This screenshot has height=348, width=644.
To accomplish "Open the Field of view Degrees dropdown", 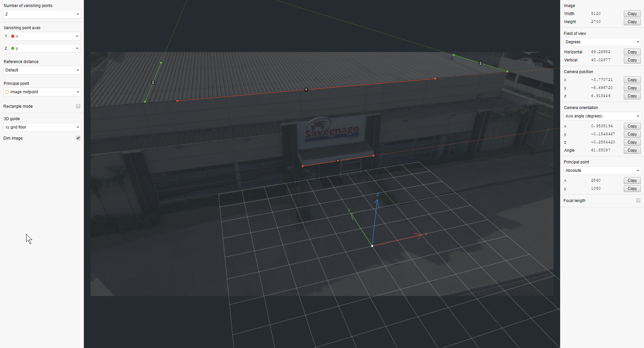I will coord(602,42).
